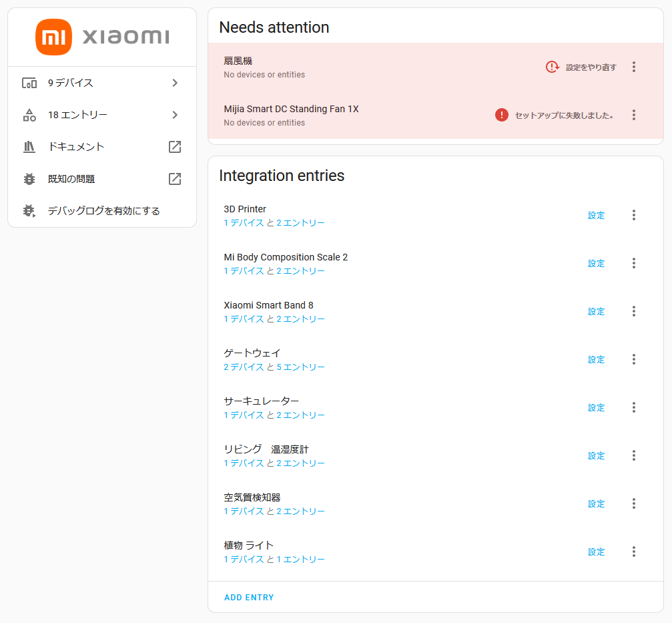Open three-dot menu for Xiaomi Smart Band 8
Screen dimensions: 672x623
click(634, 311)
